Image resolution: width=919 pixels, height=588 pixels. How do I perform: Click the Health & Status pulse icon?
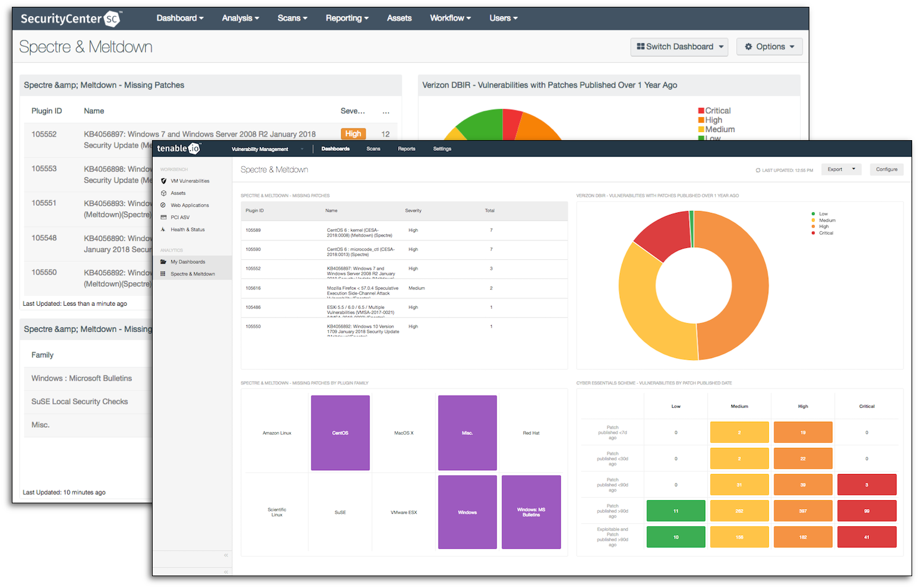pyautogui.click(x=164, y=229)
